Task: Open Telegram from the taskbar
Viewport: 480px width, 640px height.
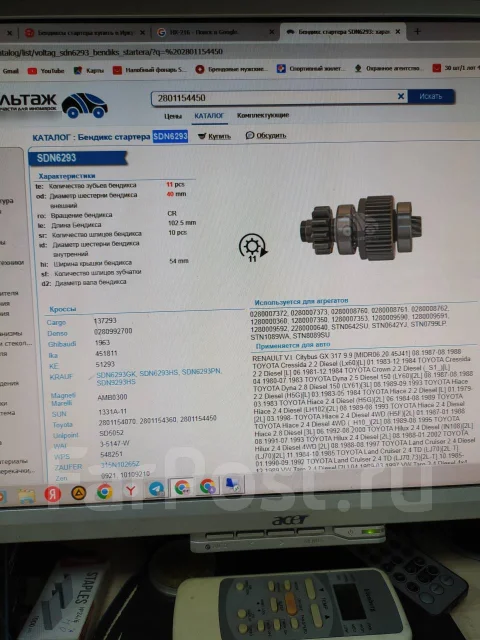Action: coord(156,489)
